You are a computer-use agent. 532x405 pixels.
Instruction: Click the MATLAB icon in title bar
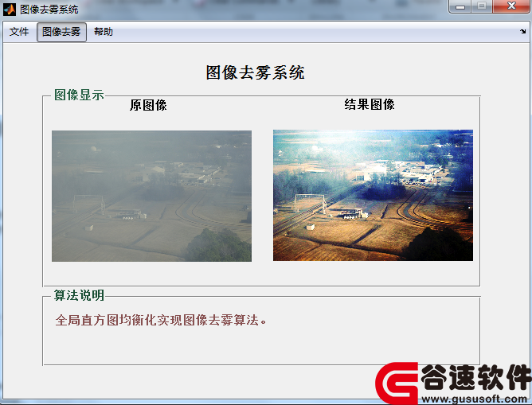(x=10, y=10)
